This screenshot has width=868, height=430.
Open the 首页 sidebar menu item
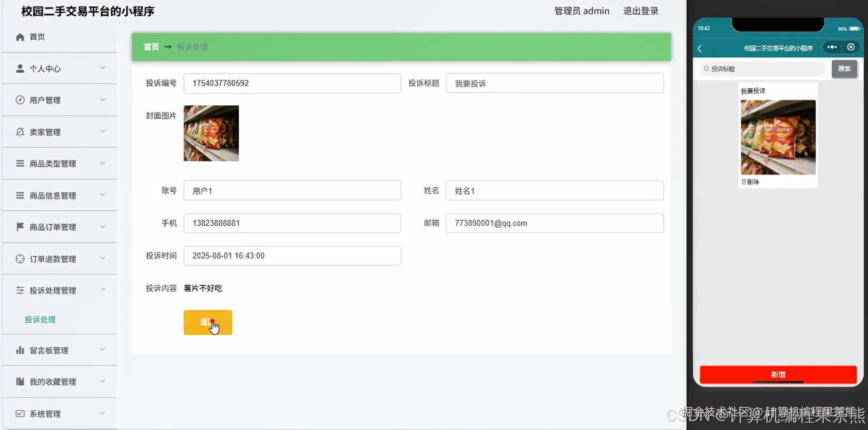pos(60,37)
